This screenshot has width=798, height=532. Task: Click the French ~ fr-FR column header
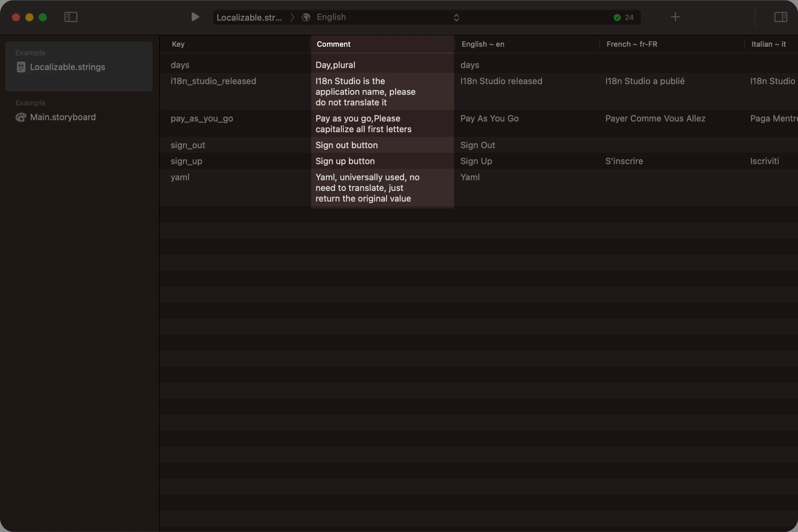(x=632, y=44)
